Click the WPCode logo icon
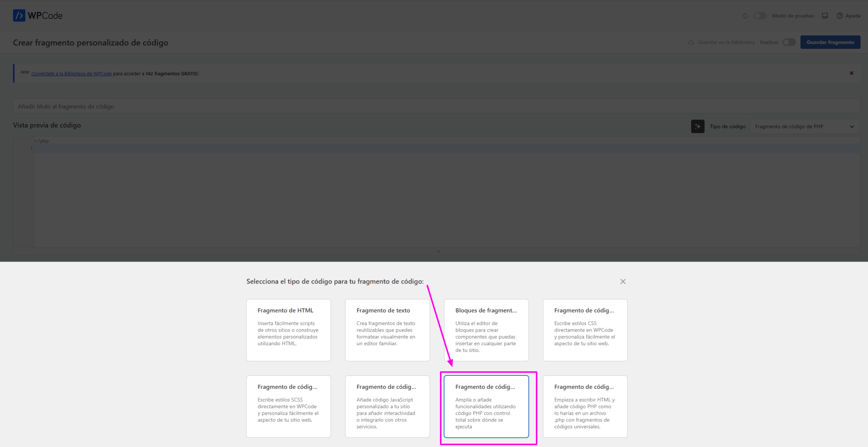This screenshot has height=447, width=868. 19,16
